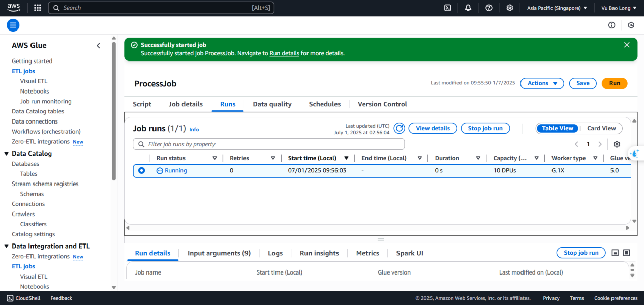Click the Running status link
The height and width of the screenshot is (305, 644).
(176, 171)
